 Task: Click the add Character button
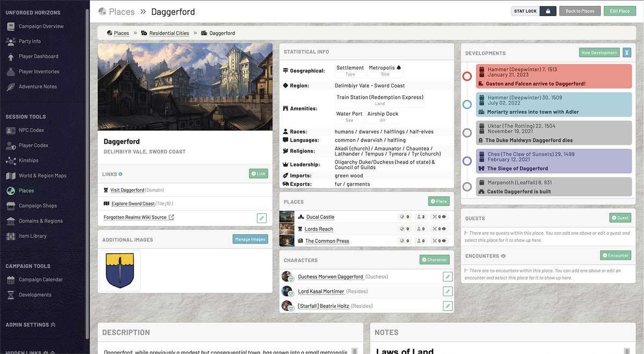pyautogui.click(x=435, y=260)
